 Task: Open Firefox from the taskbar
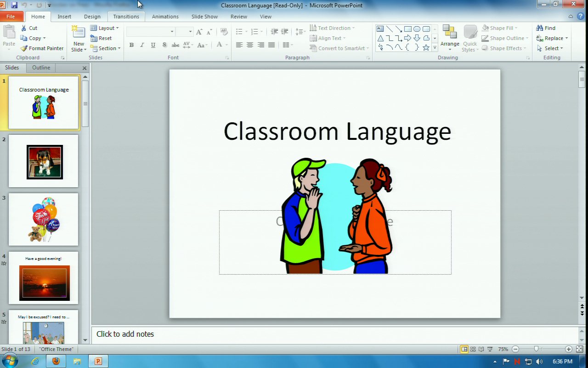coord(56,361)
